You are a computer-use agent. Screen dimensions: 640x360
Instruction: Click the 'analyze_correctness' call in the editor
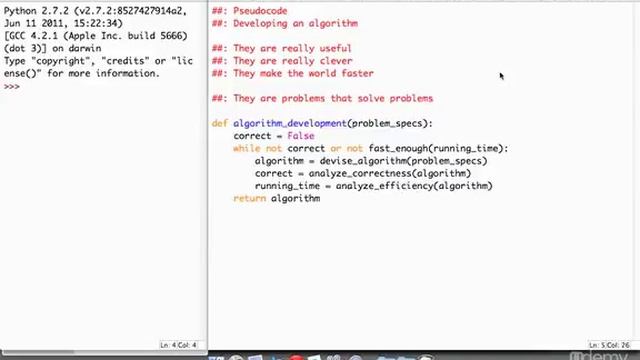[x=360, y=173]
